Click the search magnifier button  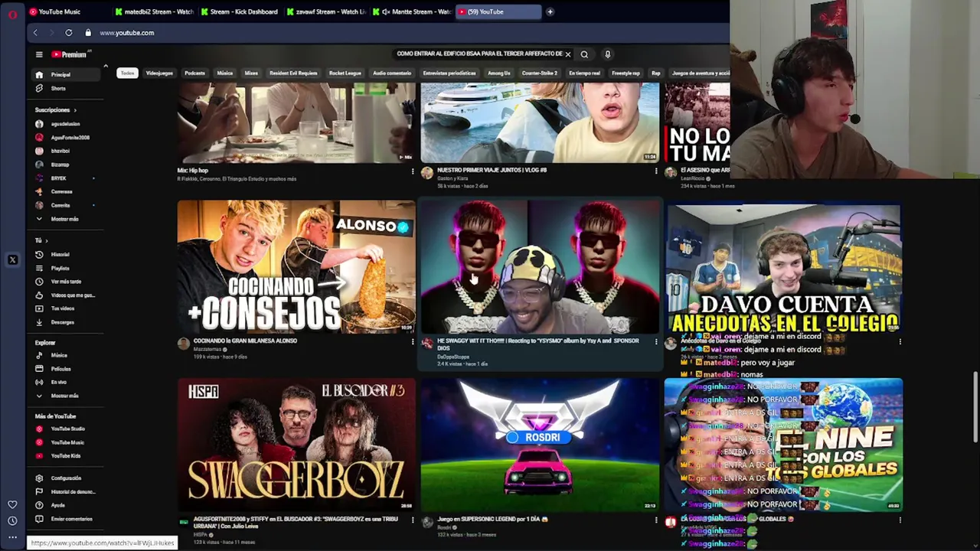coord(584,54)
